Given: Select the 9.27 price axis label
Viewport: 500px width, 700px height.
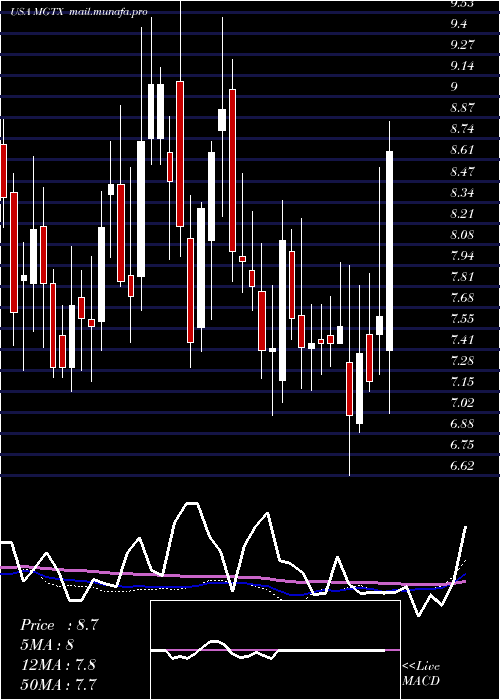Looking at the screenshot, I should [x=462, y=45].
